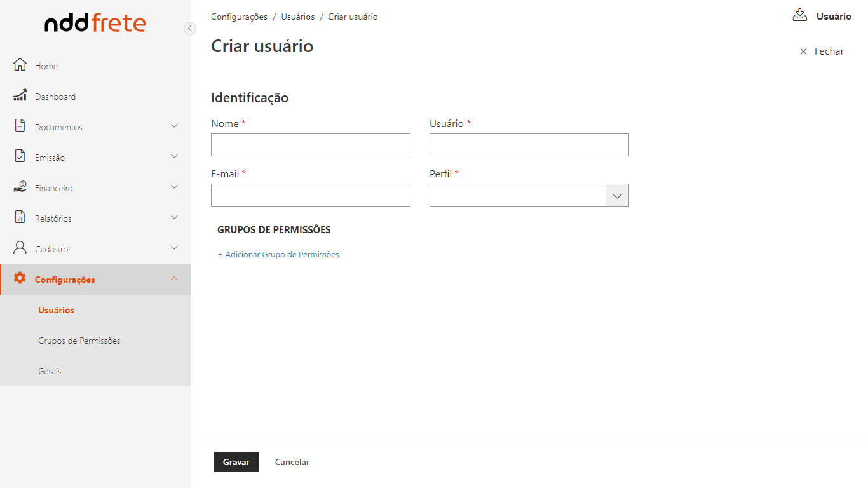This screenshot has width=868, height=488.
Task: Collapse the sidebar with the arrow button
Action: click(x=189, y=28)
